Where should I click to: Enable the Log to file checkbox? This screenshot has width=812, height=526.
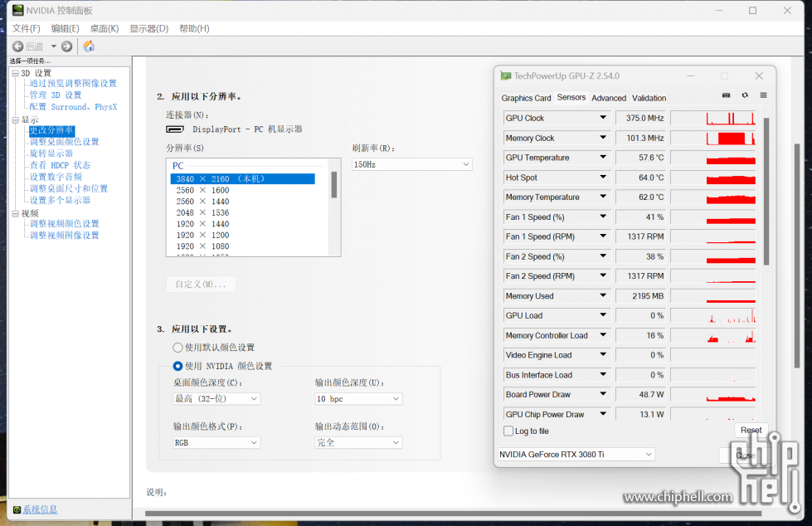(508, 431)
